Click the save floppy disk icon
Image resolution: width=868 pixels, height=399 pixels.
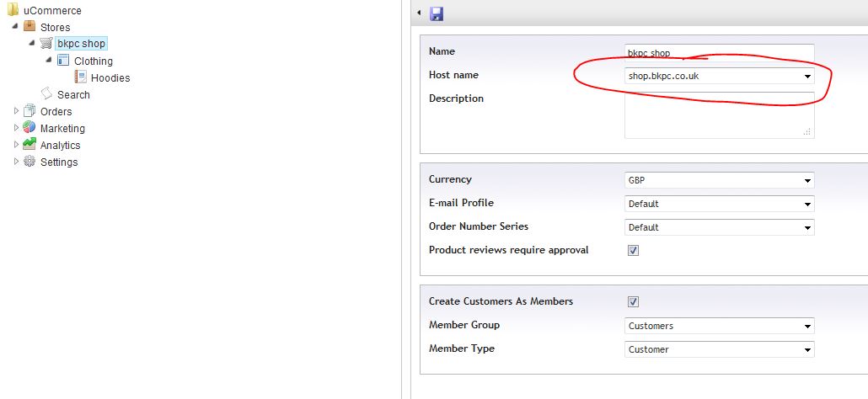point(437,13)
